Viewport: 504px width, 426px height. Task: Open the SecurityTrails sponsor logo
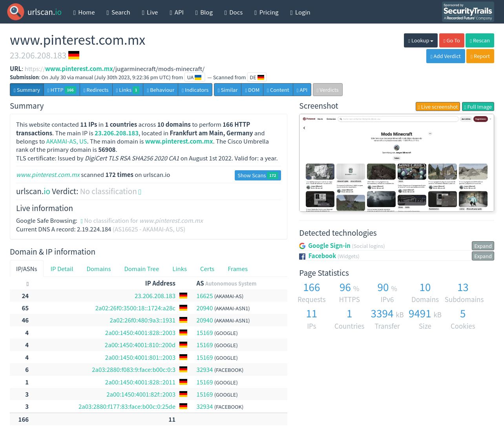(468, 12)
